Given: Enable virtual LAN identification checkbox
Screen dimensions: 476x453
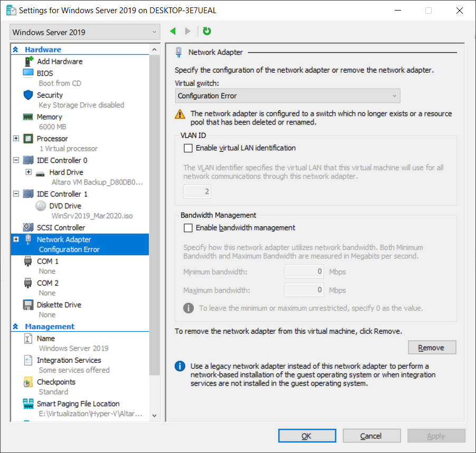Looking at the screenshot, I should coord(188,148).
